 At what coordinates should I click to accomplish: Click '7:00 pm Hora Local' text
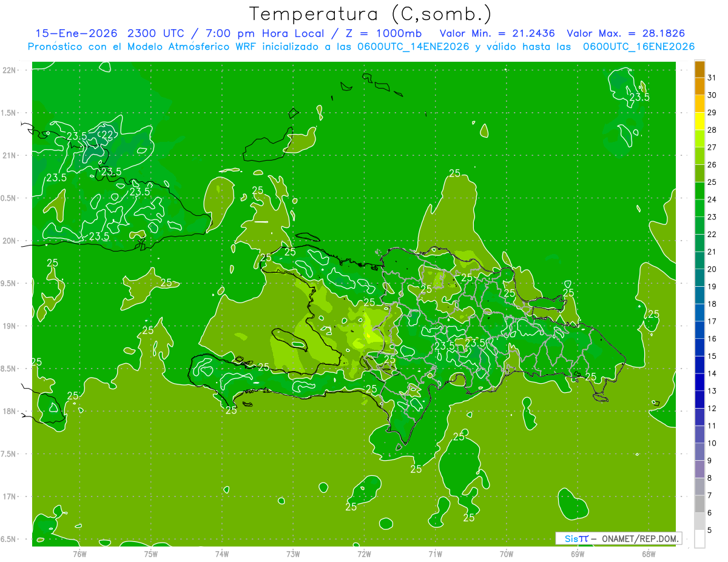pyautogui.click(x=264, y=33)
